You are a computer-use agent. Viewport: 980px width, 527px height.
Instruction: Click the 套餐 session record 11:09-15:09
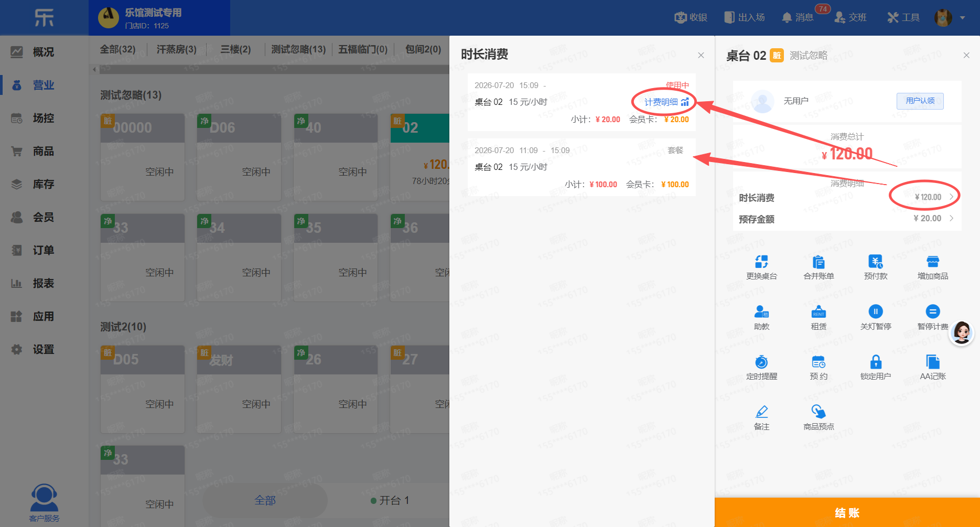coord(581,167)
